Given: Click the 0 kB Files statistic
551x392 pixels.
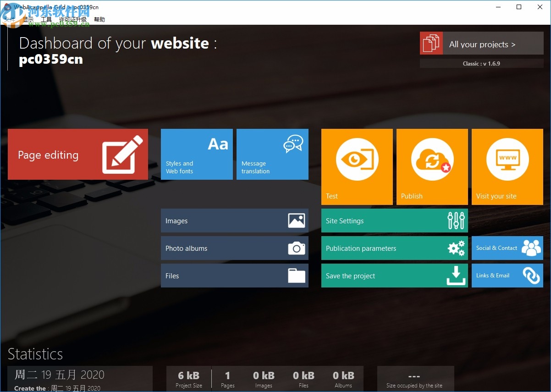Looking at the screenshot, I should [303, 379].
